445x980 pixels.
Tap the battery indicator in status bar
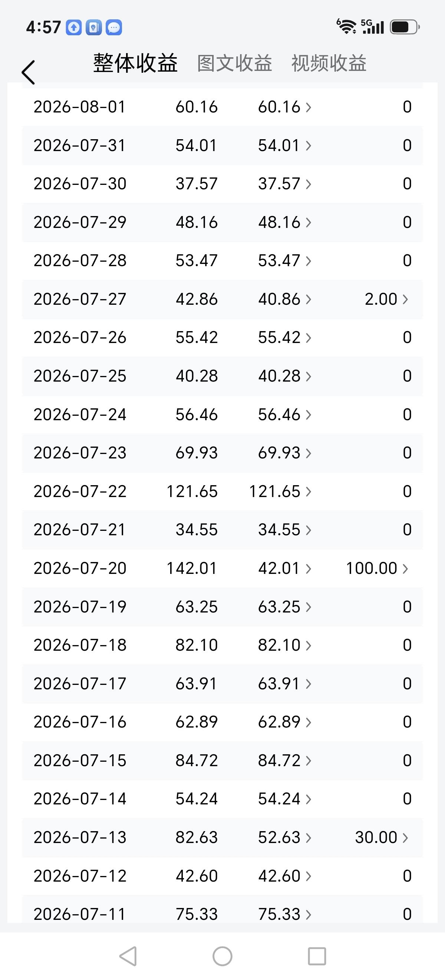405,27
